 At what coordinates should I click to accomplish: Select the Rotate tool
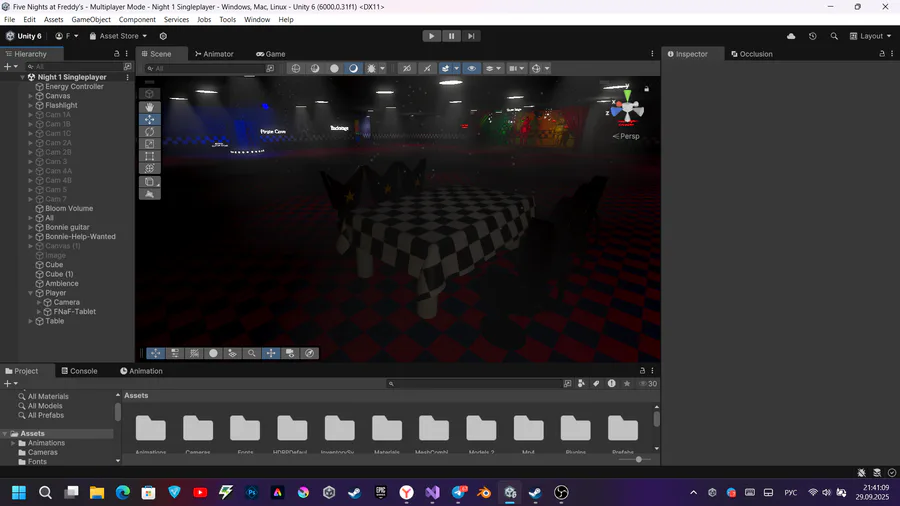pyautogui.click(x=149, y=131)
